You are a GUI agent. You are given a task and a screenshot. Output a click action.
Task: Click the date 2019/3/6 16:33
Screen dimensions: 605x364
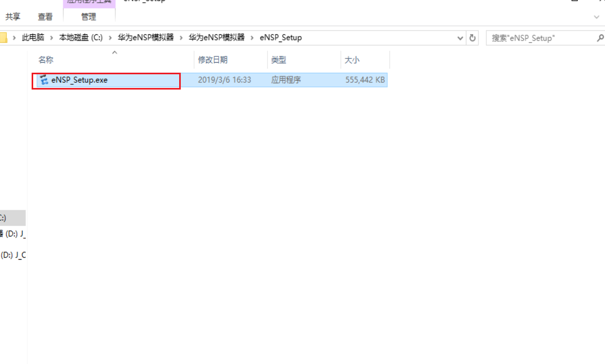[225, 80]
